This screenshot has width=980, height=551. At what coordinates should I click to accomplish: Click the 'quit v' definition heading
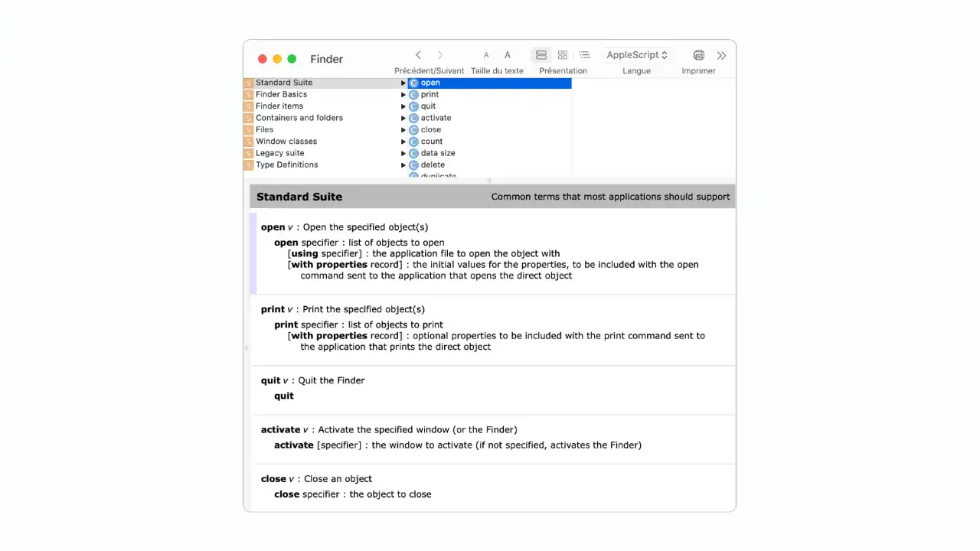275,380
